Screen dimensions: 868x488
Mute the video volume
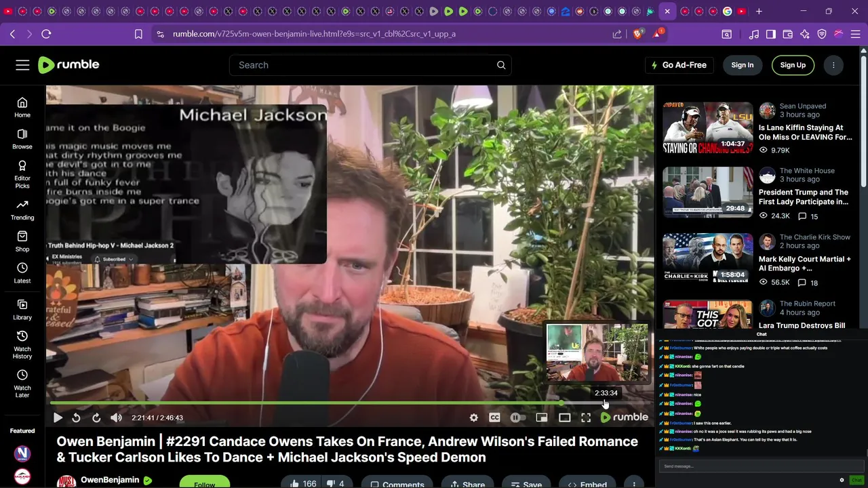coord(117,418)
